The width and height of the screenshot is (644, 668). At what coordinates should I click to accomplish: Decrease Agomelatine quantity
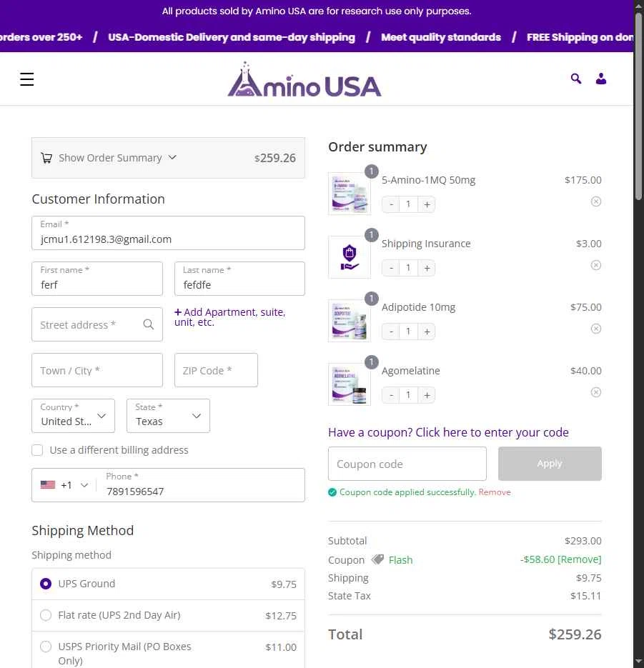[391, 395]
